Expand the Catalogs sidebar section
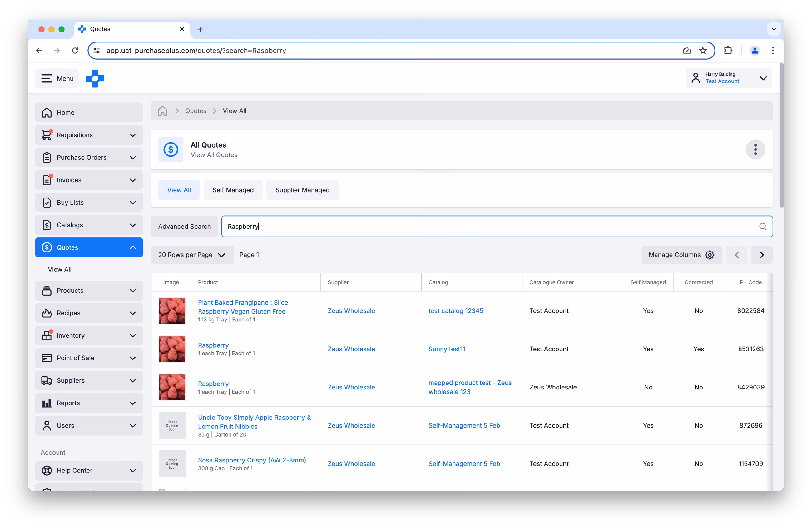This screenshot has width=812, height=528. tap(89, 225)
